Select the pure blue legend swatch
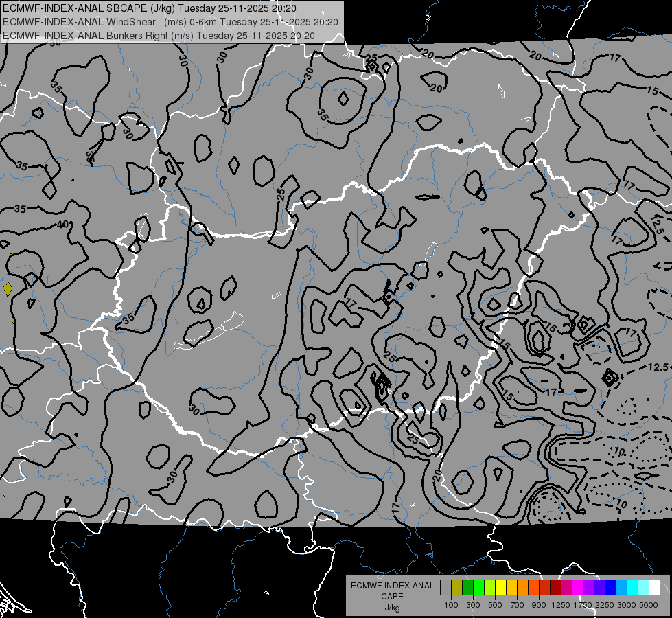Viewport: 672px width, 618px height. (x=610, y=587)
